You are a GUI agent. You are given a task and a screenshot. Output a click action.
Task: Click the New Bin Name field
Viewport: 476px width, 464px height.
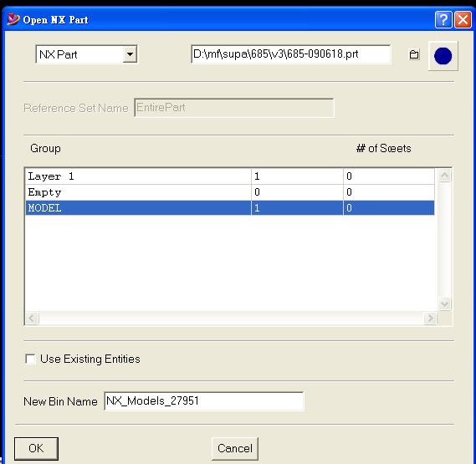click(x=203, y=401)
